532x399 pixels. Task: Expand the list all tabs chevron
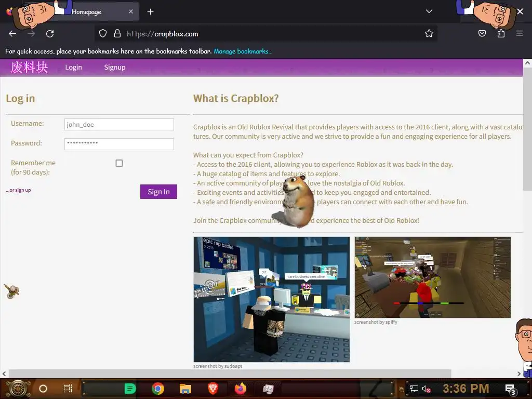(x=429, y=11)
